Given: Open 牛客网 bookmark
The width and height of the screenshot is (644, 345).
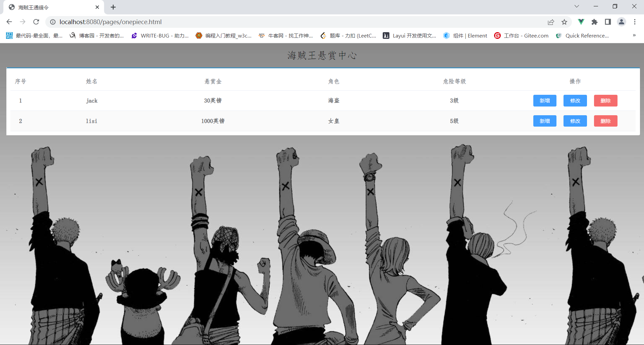Looking at the screenshot, I should tap(286, 36).
